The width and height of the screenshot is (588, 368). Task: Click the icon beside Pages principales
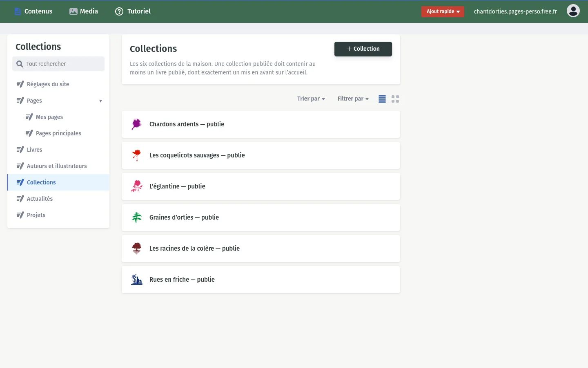click(29, 133)
